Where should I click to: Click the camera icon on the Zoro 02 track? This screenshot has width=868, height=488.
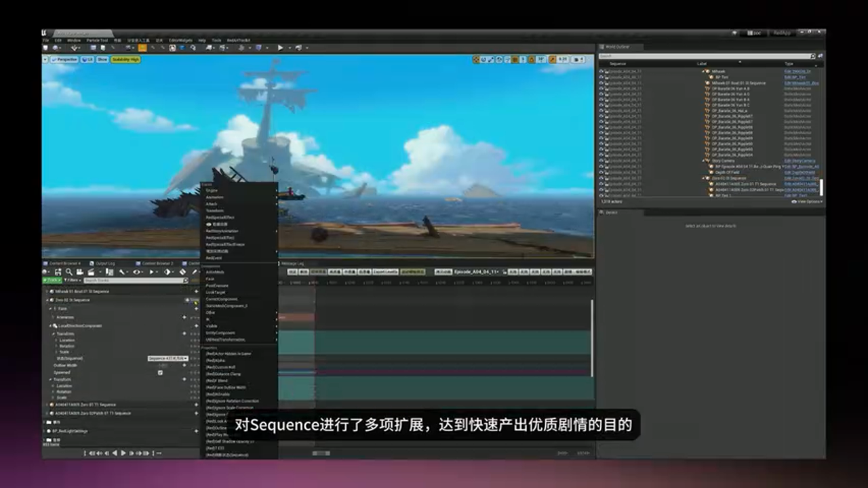187,300
